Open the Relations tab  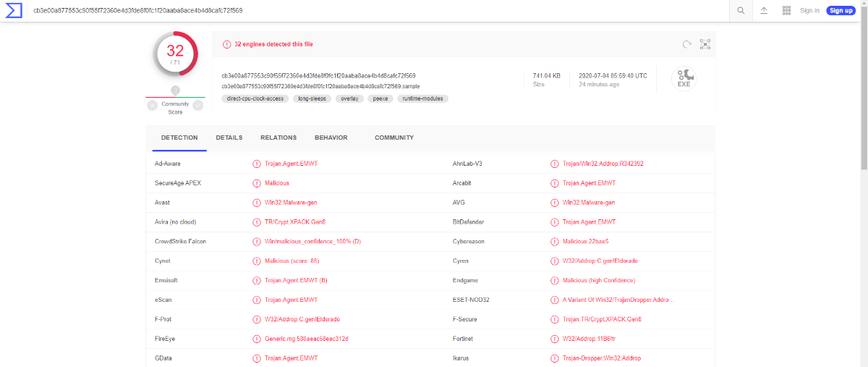(x=278, y=138)
